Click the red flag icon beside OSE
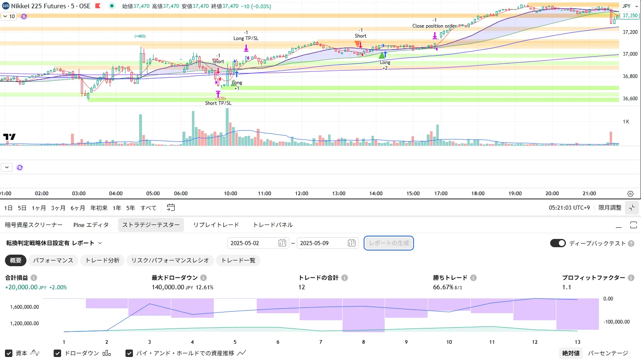The height and width of the screenshot is (364, 641). tap(98, 6)
